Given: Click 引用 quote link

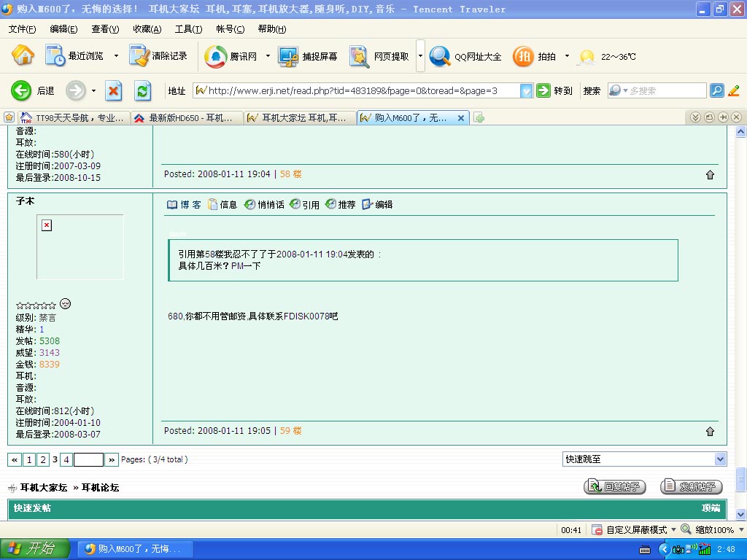Looking at the screenshot, I should coord(304,205).
